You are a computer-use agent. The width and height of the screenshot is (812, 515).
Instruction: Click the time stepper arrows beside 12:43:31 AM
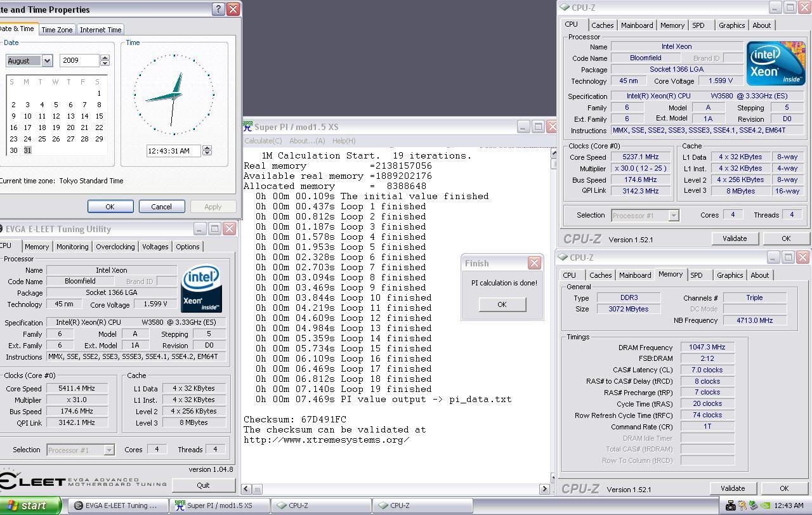(207, 150)
